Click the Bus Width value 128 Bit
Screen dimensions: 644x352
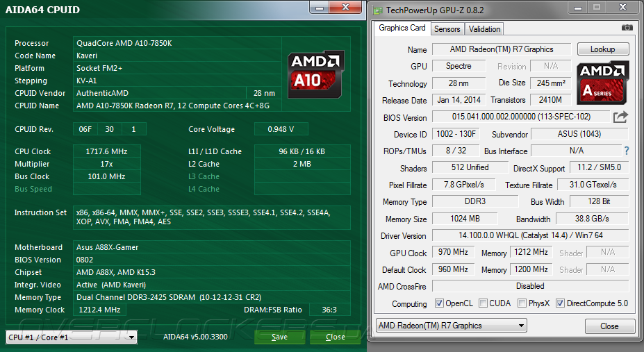pos(600,201)
